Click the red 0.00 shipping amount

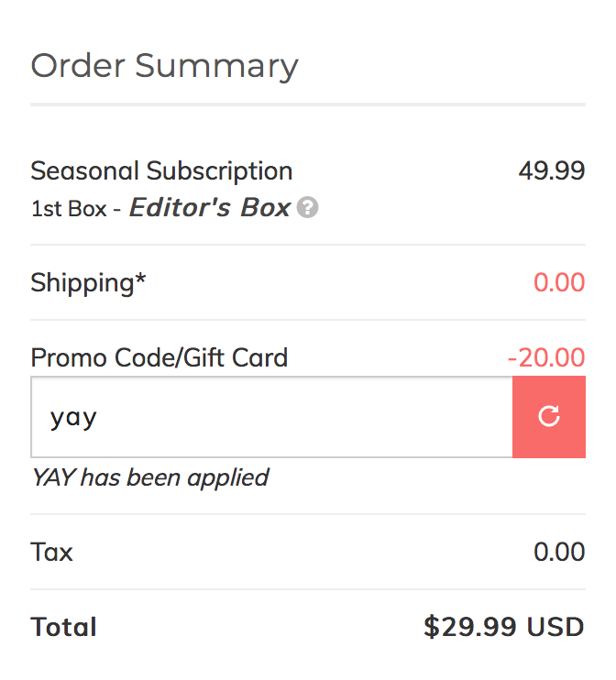point(559,283)
